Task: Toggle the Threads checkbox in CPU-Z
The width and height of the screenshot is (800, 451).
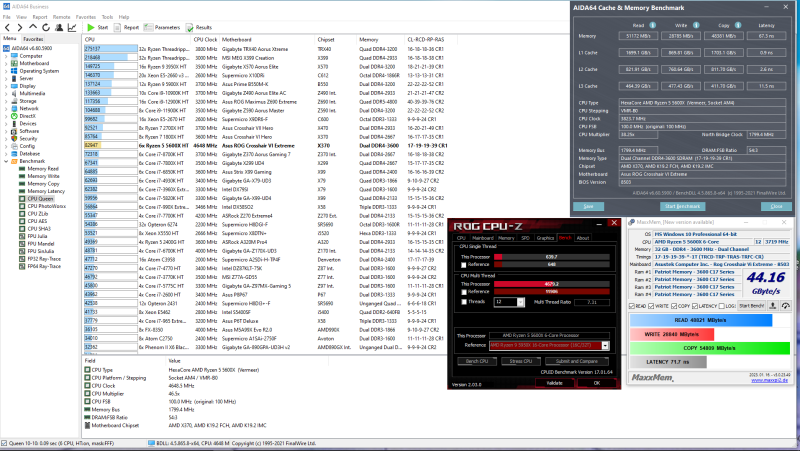Action: [x=463, y=302]
